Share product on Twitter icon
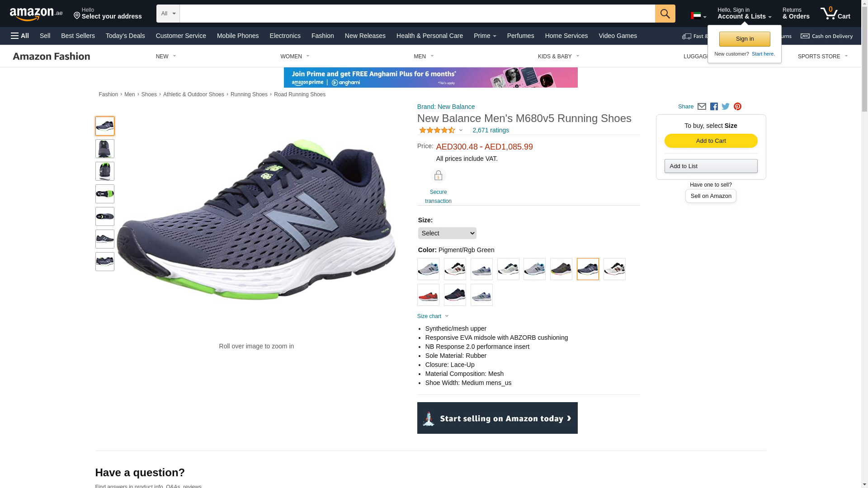This screenshot has width=868, height=488. pyautogui.click(x=726, y=107)
